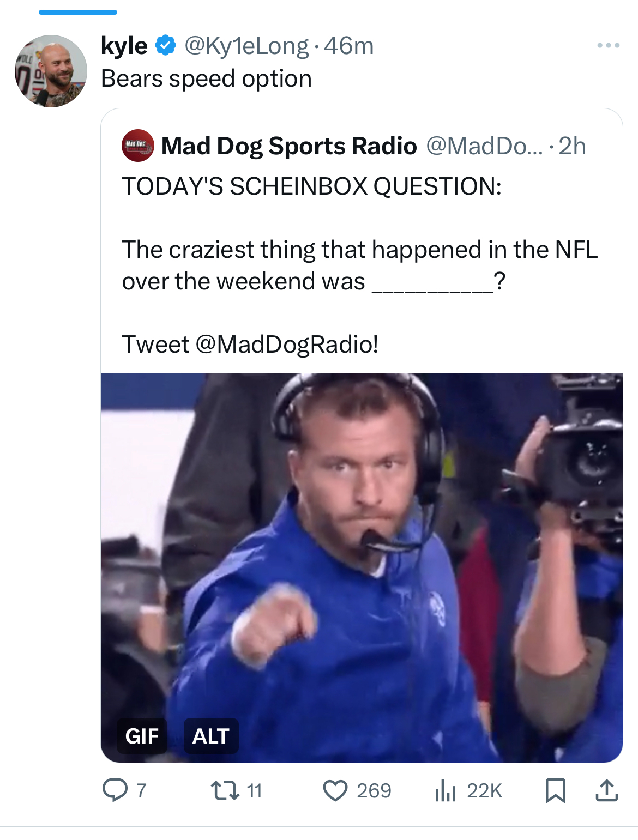
Task: Open kyle's profile picture avatar
Action: click(x=51, y=71)
